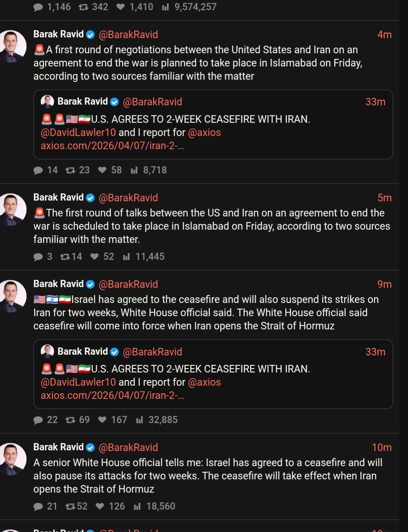408x532 pixels.
Task: Reply to the 9m Israel ceasefire tweet
Action: point(38,420)
